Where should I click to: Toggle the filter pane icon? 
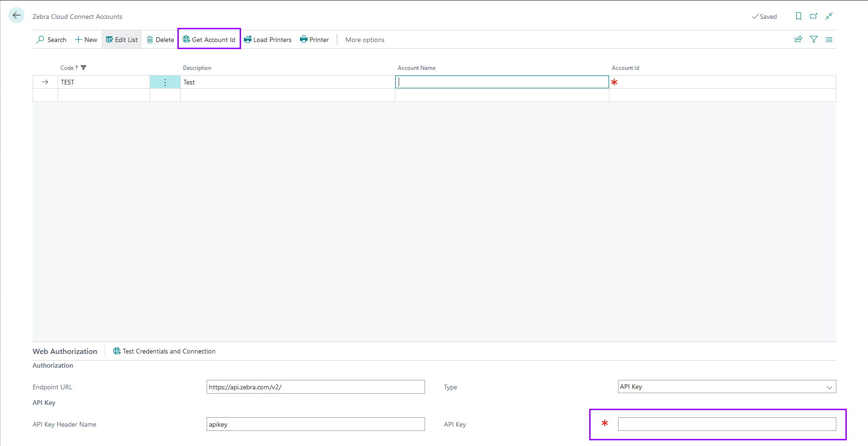click(x=814, y=39)
